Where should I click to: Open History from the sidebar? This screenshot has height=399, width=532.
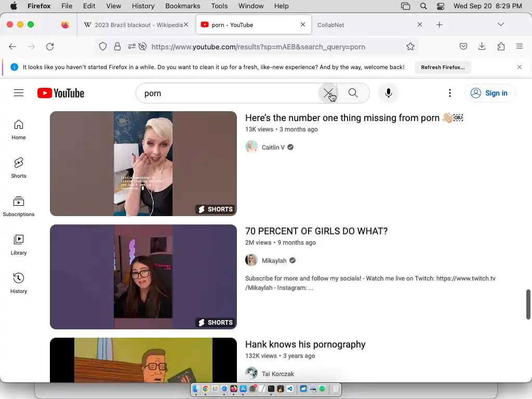19,283
